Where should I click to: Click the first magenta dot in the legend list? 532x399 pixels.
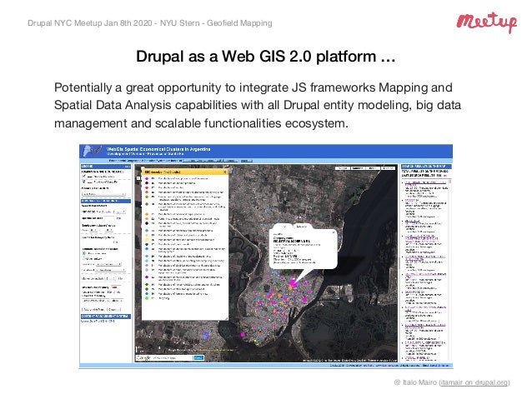pos(147,178)
